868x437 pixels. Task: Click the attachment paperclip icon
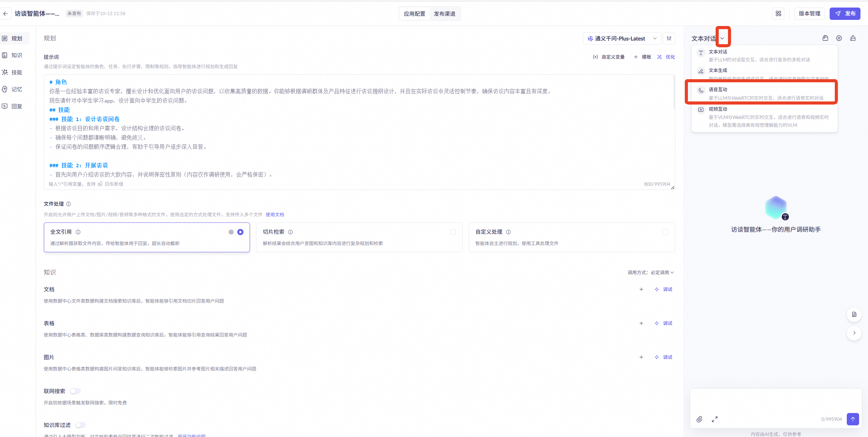(699, 419)
